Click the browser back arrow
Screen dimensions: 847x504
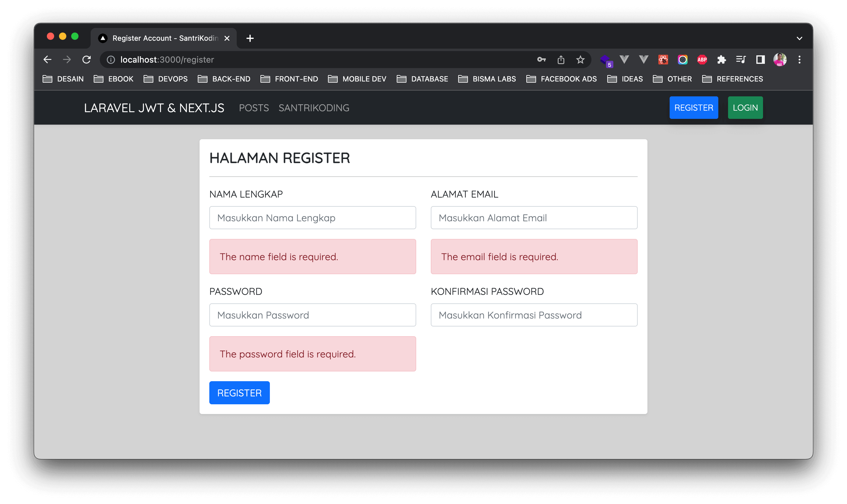(47, 60)
